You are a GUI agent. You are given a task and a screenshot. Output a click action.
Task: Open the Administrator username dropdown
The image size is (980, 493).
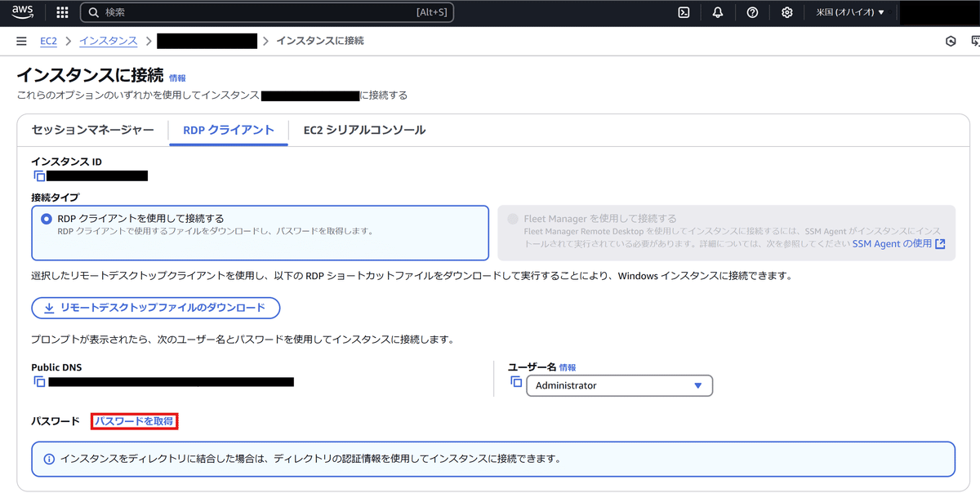[x=618, y=385]
